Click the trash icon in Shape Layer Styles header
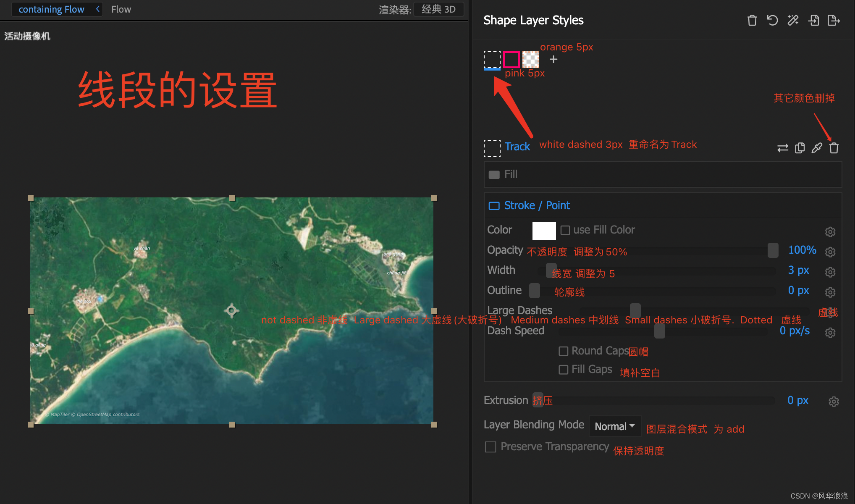This screenshot has width=855, height=504. coord(752,20)
